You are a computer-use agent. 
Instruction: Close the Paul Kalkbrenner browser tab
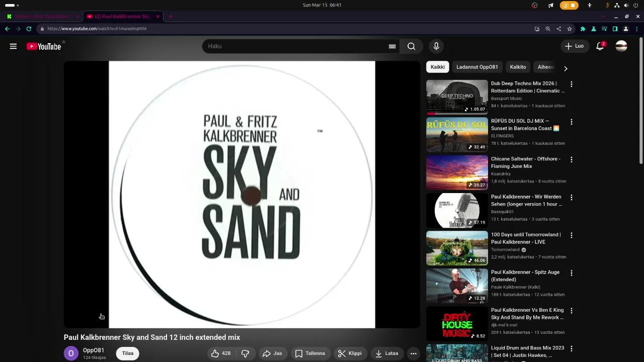(x=158, y=16)
